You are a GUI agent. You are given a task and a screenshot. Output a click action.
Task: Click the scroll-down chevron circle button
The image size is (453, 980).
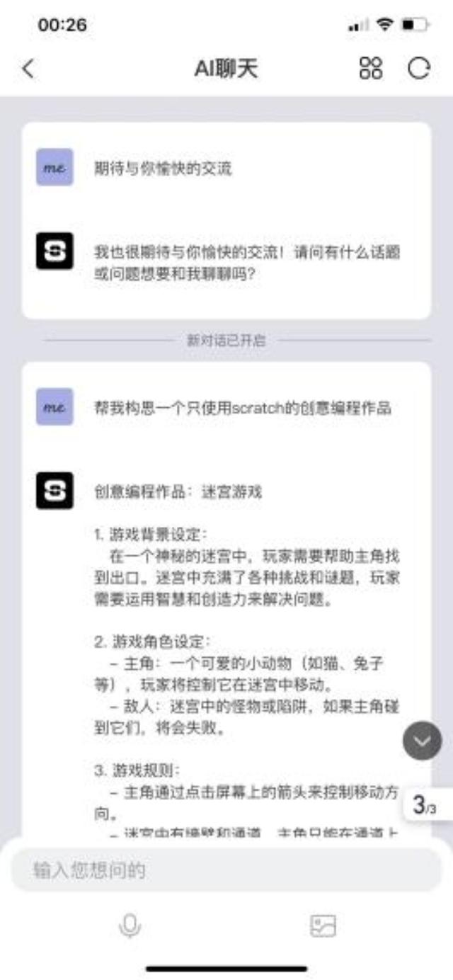click(423, 741)
